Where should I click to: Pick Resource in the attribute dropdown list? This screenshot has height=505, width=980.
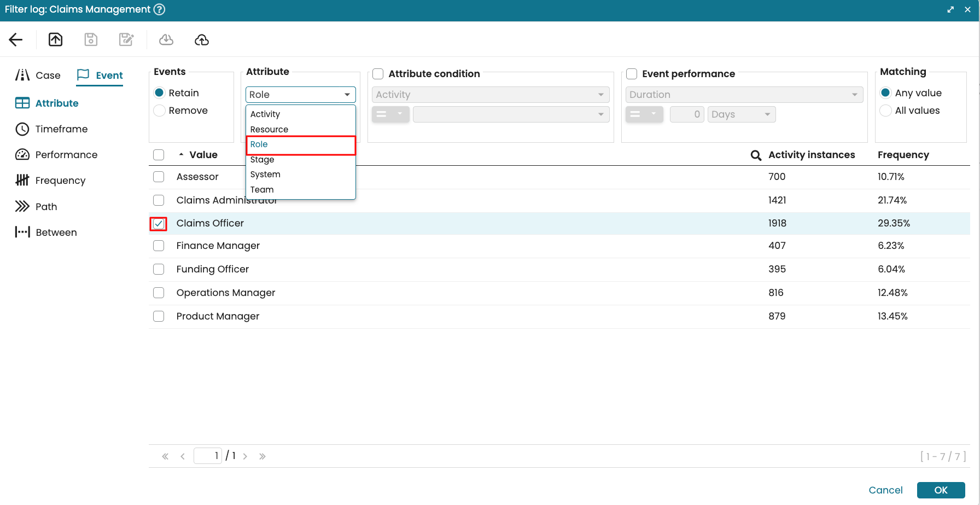click(x=269, y=130)
